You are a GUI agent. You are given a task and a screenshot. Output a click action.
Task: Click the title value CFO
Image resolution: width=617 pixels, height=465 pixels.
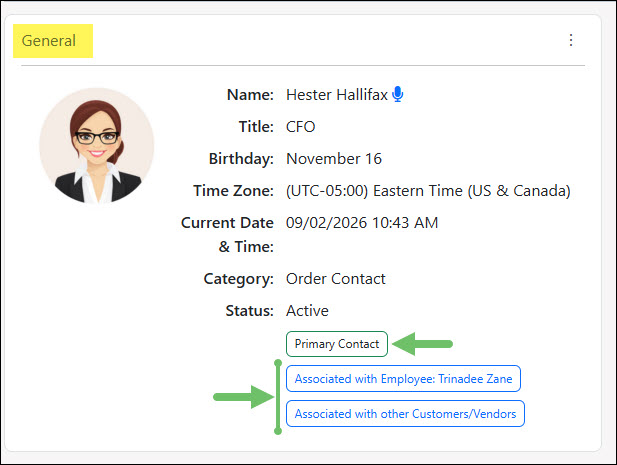click(301, 127)
